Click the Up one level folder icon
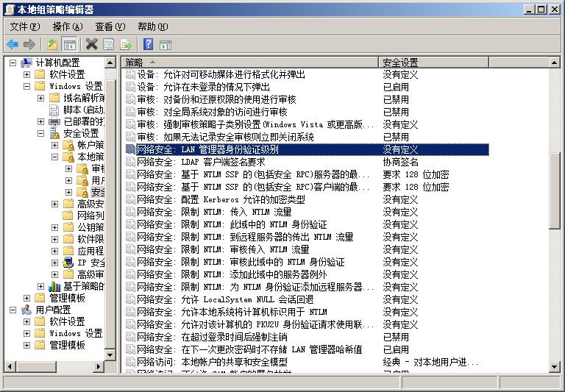Viewport: 565px width, 392px height. tap(52, 44)
